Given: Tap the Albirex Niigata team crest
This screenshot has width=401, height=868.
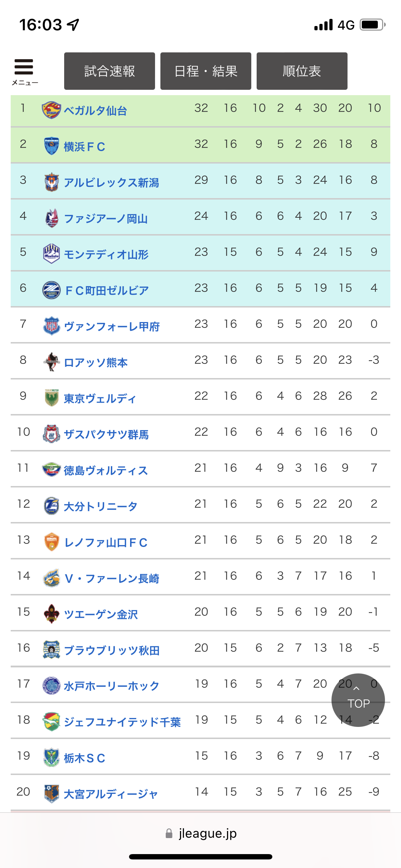Looking at the screenshot, I should 51,182.
